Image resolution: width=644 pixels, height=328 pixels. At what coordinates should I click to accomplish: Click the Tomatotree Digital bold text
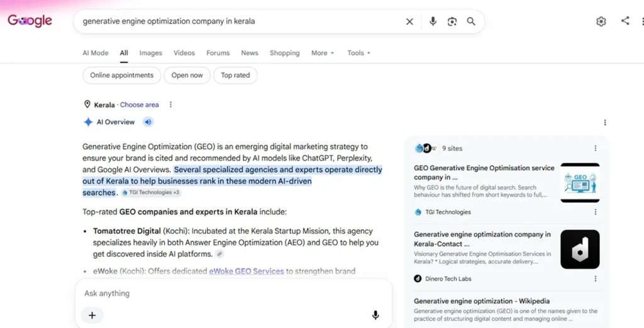click(x=127, y=231)
